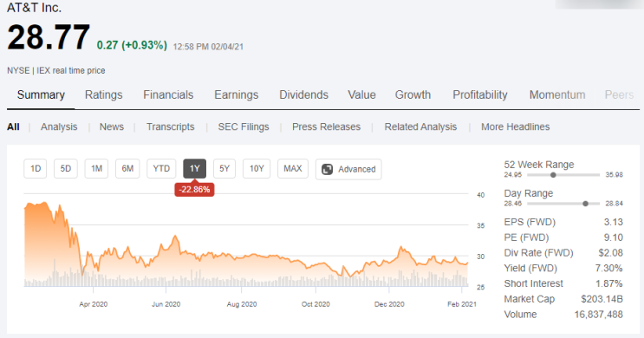Filter headlines by Analysis

[x=59, y=127]
